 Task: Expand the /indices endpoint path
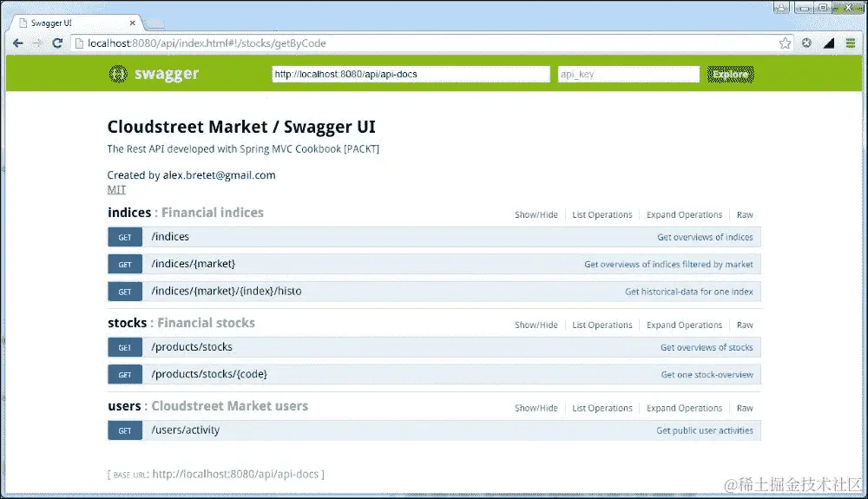170,237
